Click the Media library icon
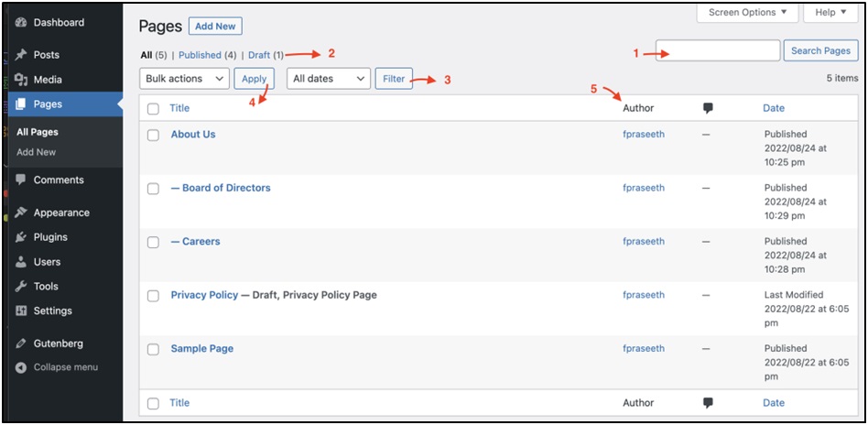The width and height of the screenshot is (868, 425). click(x=21, y=80)
